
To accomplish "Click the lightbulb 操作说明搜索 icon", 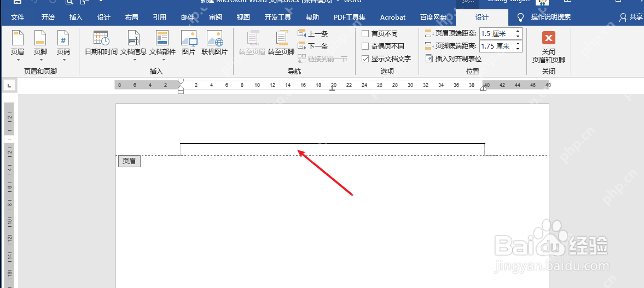I will tap(521, 17).
